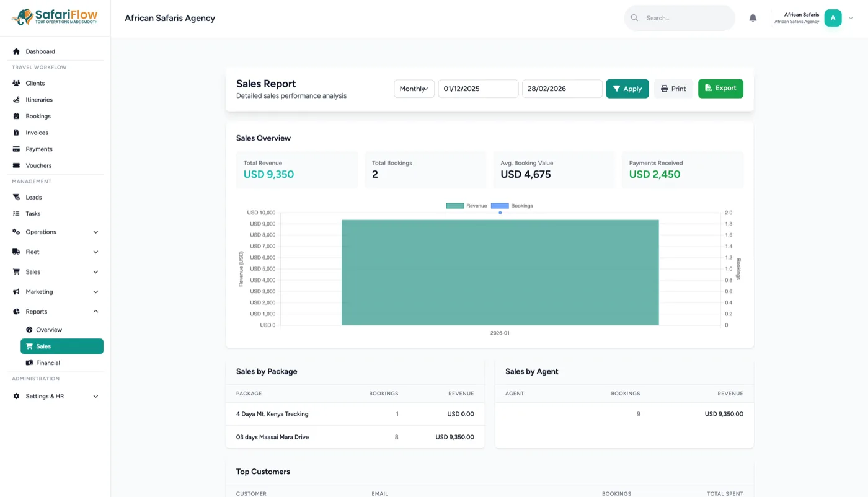The width and height of the screenshot is (868, 497).
Task: Click the Fleet truck icon
Action: pos(16,252)
